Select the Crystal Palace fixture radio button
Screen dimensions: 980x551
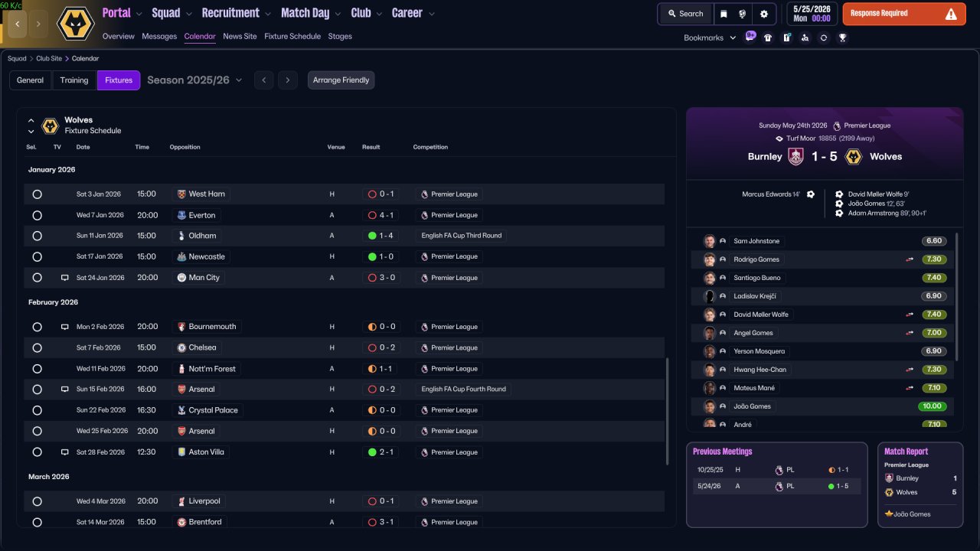[x=37, y=410]
